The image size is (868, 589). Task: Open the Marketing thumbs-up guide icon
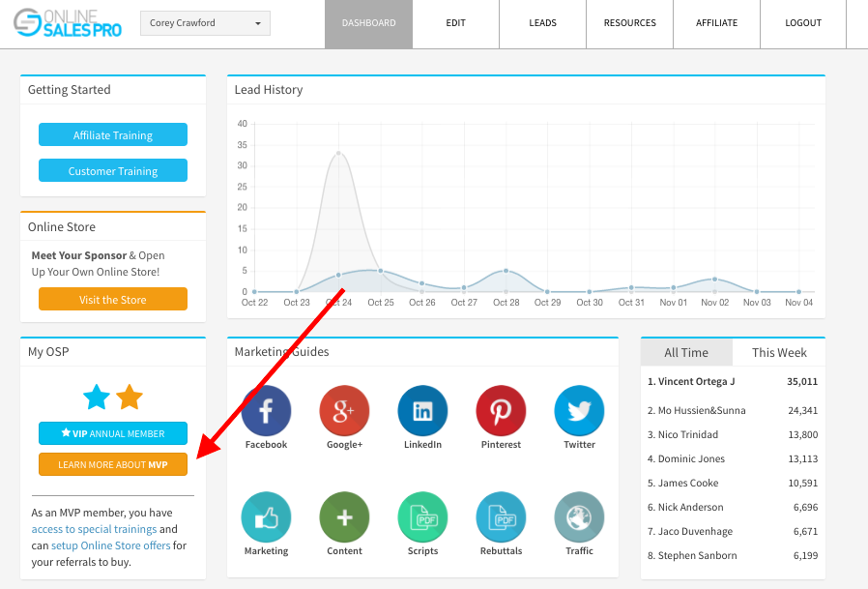point(266,517)
